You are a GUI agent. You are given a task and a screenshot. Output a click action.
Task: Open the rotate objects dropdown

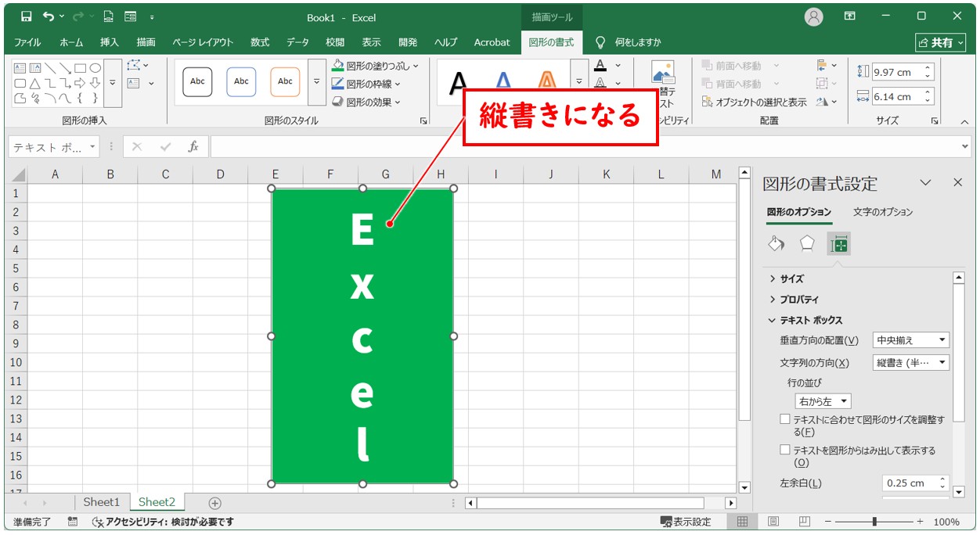pos(827,102)
